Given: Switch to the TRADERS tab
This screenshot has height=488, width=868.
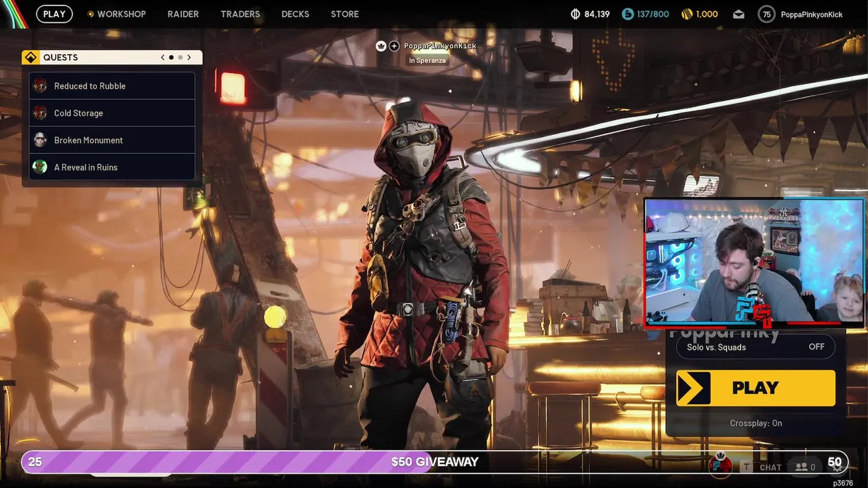Looking at the screenshot, I should pos(240,14).
